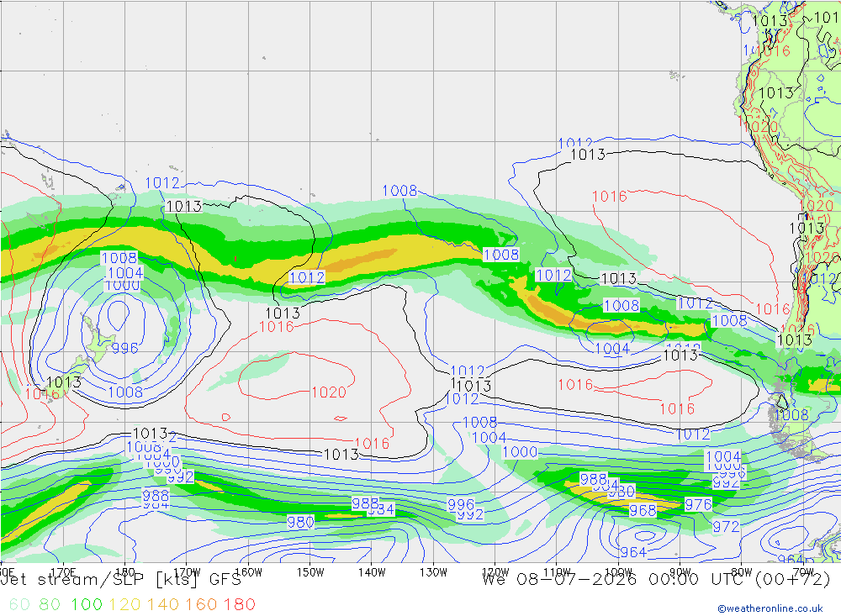Click the 980 pressure label near 150W
Image resolution: width=841 pixels, height=616 pixels.
tap(300, 522)
